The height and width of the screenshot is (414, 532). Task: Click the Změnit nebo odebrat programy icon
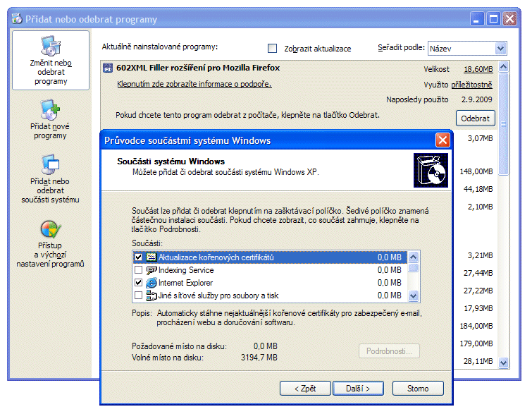(51, 47)
